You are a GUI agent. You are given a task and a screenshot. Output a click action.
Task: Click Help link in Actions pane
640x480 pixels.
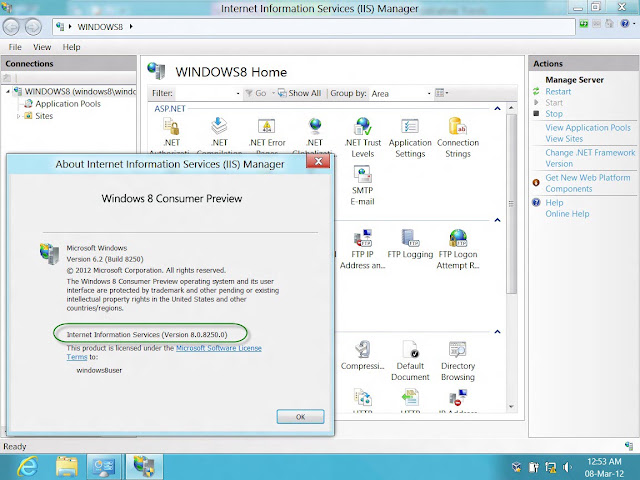pyautogui.click(x=554, y=202)
